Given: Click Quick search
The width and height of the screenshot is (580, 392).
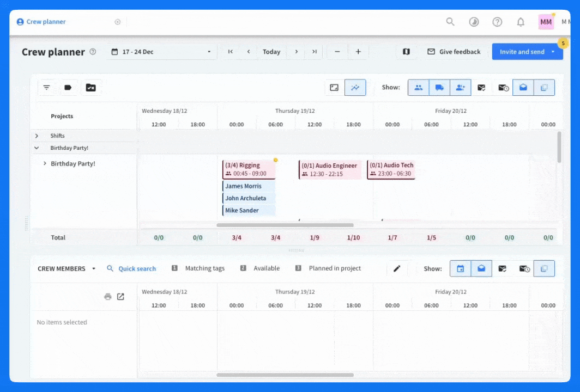Looking at the screenshot, I should click(131, 268).
